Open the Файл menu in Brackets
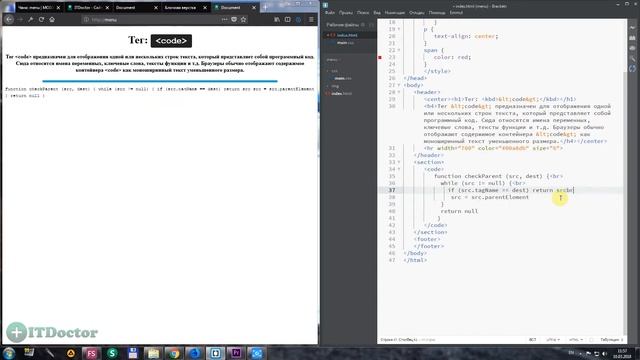Image resolution: width=640 pixels, height=360 pixels. click(x=330, y=13)
